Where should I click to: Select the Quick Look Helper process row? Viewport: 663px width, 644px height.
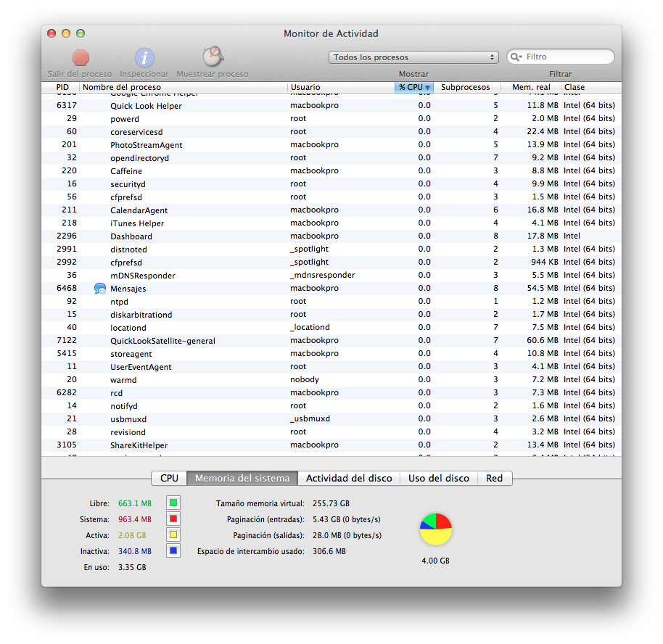coord(331,106)
